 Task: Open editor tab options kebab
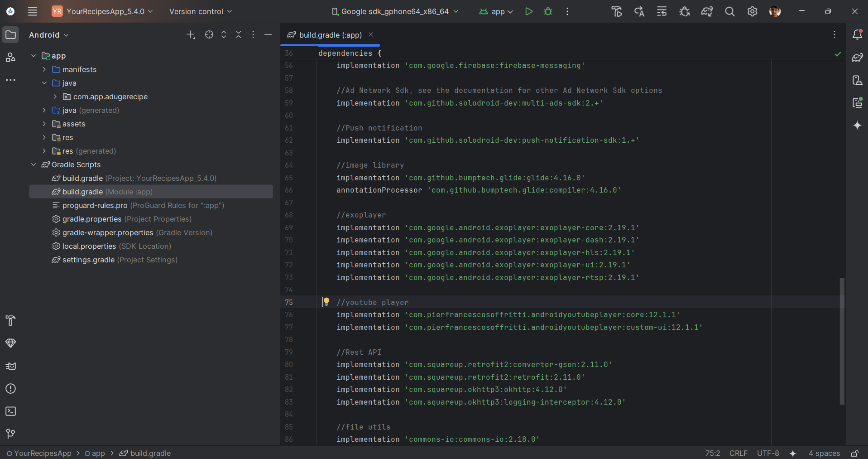(x=834, y=34)
